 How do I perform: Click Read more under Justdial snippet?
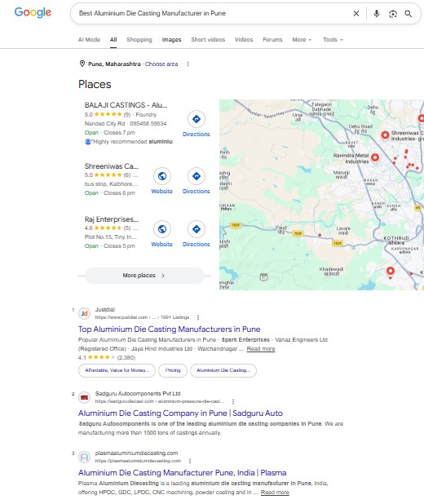pos(261,349)
